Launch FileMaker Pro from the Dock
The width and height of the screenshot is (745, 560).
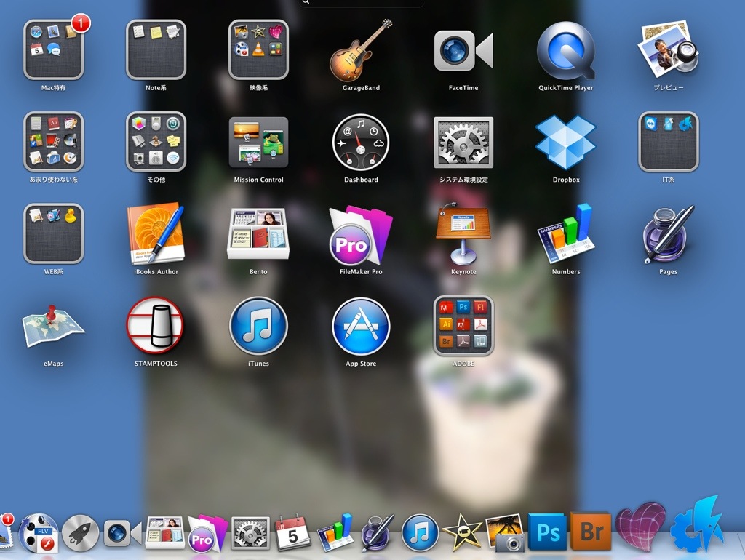click(207, 533)
